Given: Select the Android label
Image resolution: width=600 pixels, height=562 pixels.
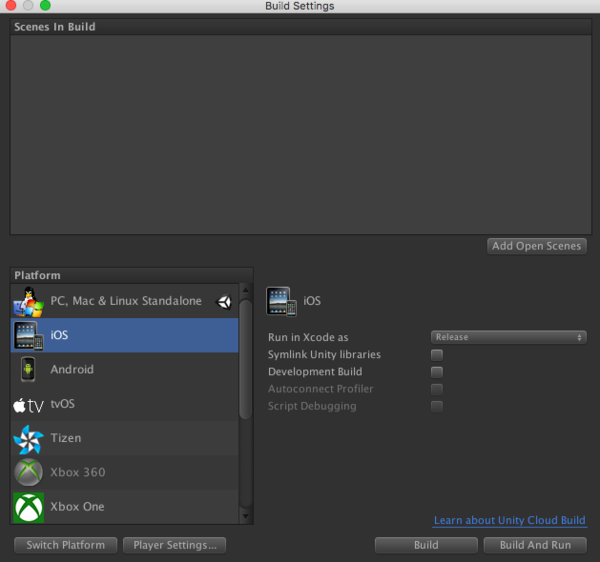Looking at the screenshot, I should click(x=72, y=369).
